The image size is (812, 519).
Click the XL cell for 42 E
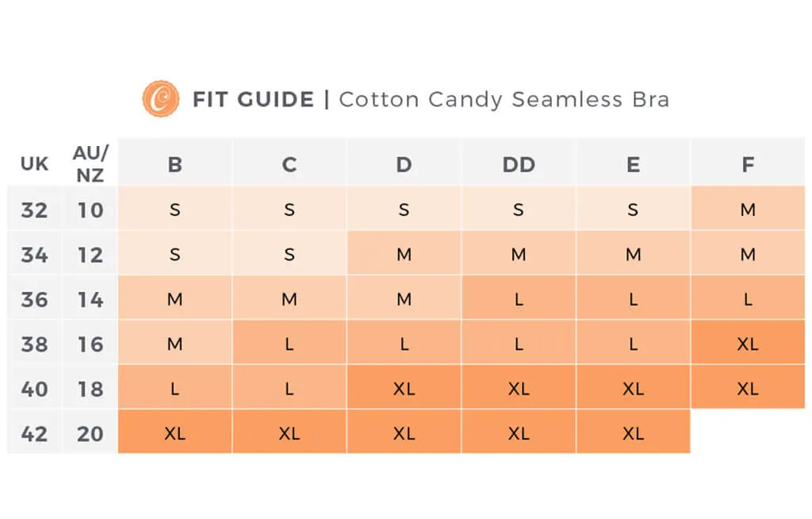[x=633, y=432]
